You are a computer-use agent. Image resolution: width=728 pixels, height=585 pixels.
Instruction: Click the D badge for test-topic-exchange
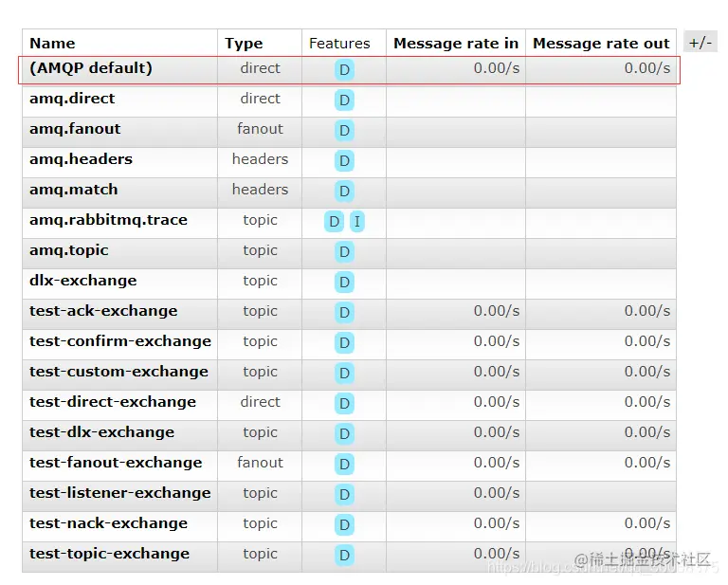click(x=344, y=556)
